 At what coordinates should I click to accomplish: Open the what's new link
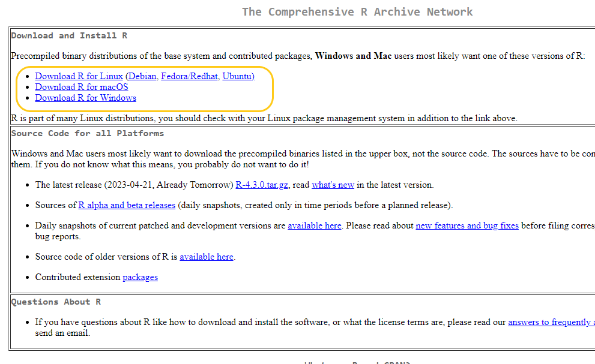[333, 185]
